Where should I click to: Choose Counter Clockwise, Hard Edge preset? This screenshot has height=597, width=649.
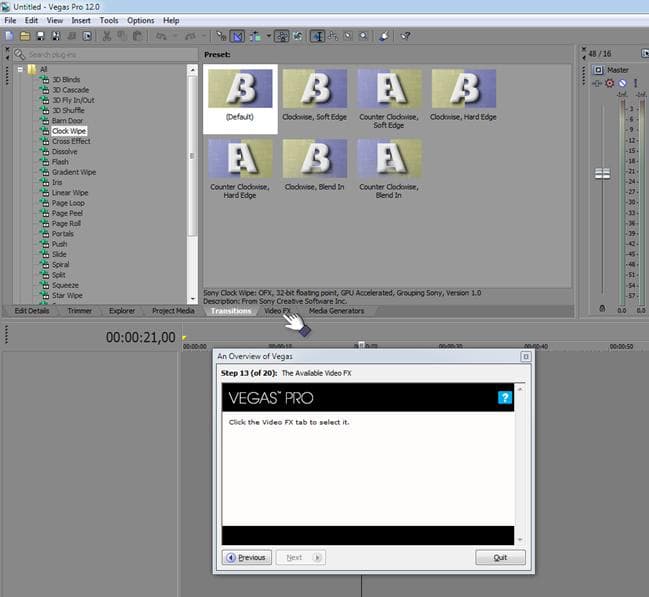pos(240,169)
